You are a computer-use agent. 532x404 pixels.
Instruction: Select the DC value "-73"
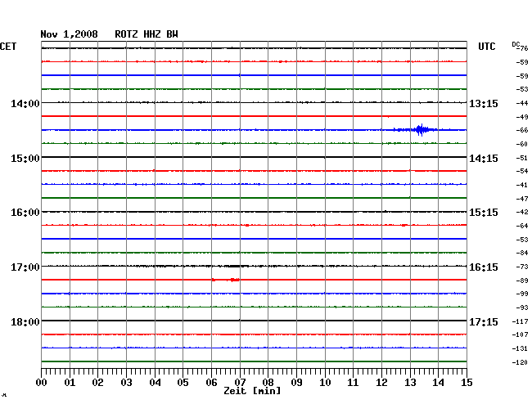(x=522, y=267)
